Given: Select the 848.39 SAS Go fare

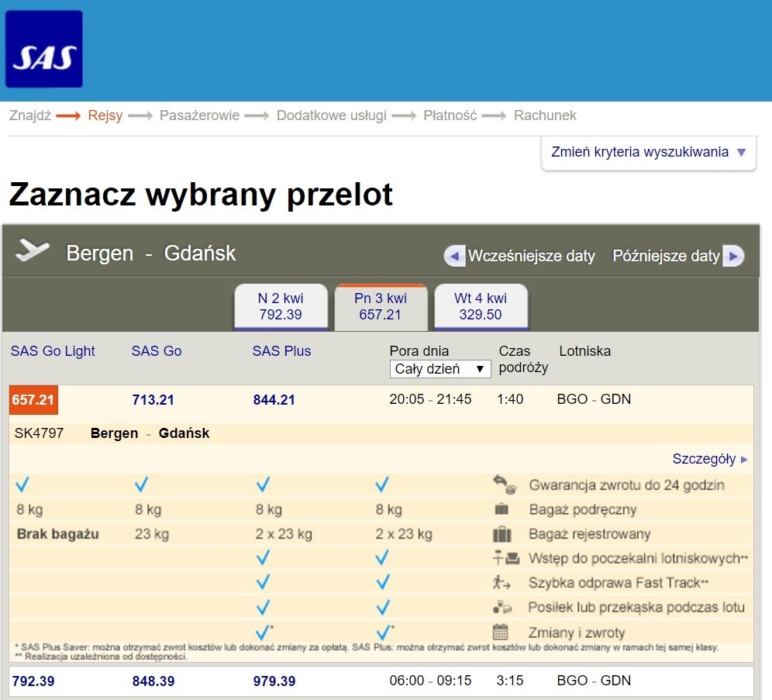Looking at the screenshot, I should coord(153,681).
